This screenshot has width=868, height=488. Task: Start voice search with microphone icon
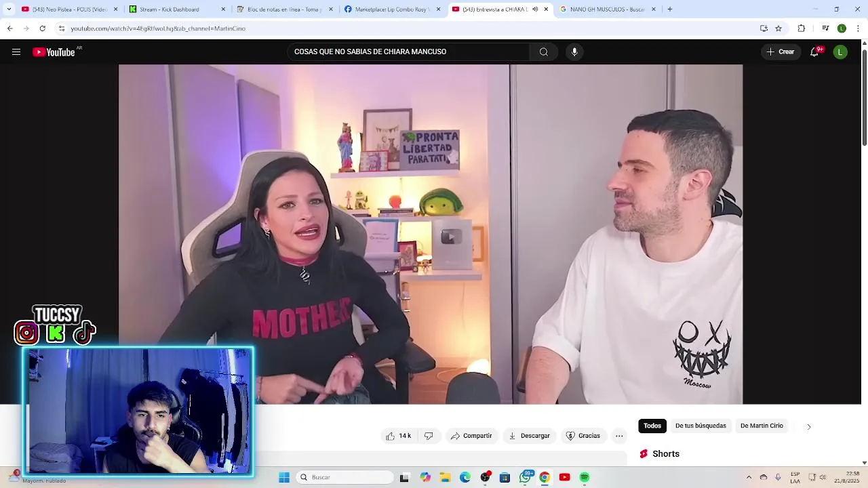(x=574, y=52)
